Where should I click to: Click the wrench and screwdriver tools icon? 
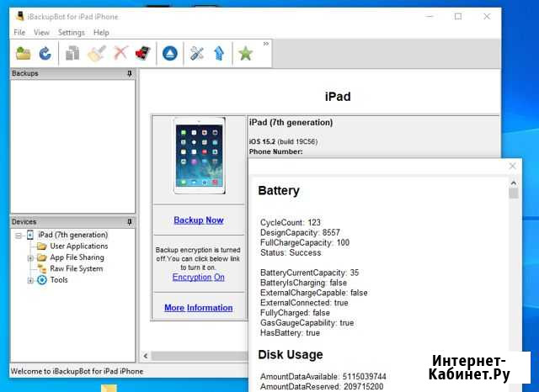pyautogui.click(x=197, y=54)
